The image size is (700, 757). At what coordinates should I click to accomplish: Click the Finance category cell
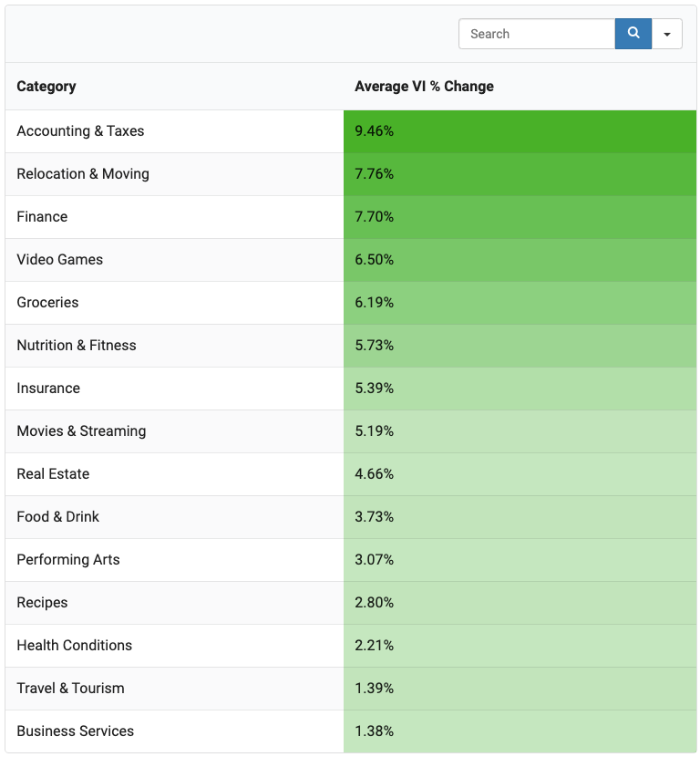click(x=175, y=217)
